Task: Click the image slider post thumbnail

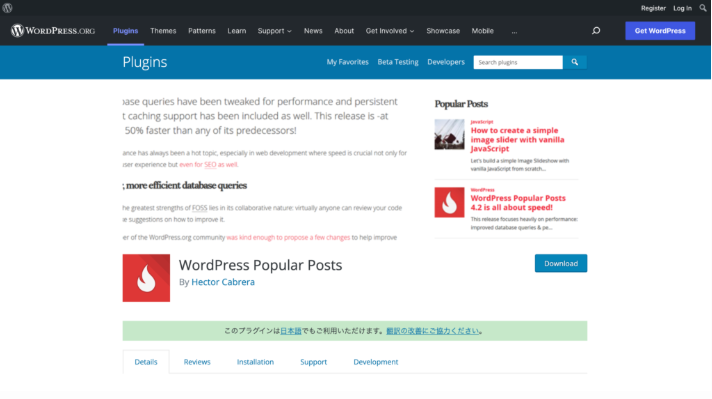Action: pos(449,134)
